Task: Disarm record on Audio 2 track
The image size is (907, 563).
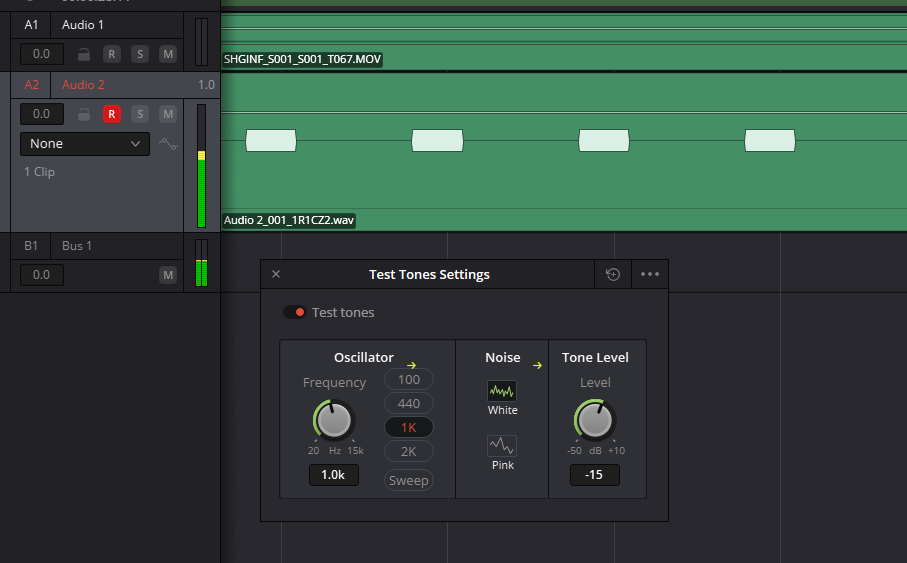Action: point(112,114)
